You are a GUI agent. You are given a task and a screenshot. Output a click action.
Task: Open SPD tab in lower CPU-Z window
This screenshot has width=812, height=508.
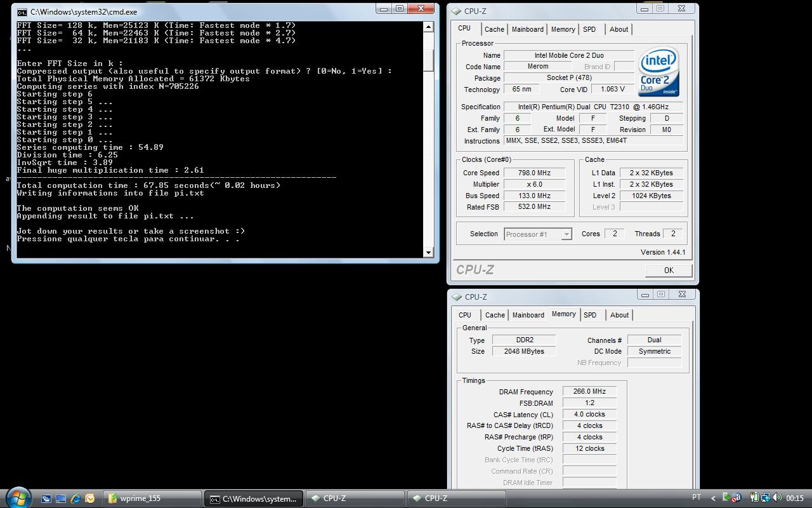[590, 315]
